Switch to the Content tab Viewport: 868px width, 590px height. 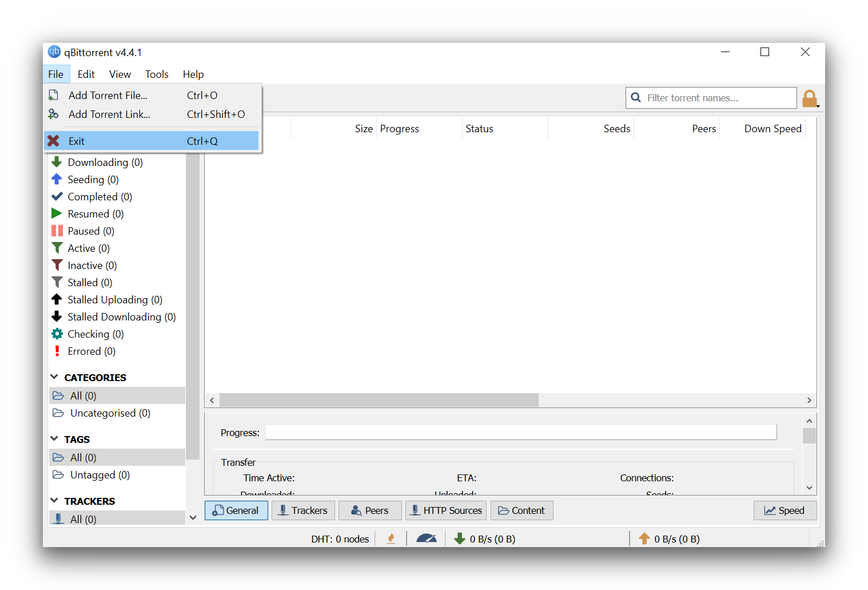521,510
